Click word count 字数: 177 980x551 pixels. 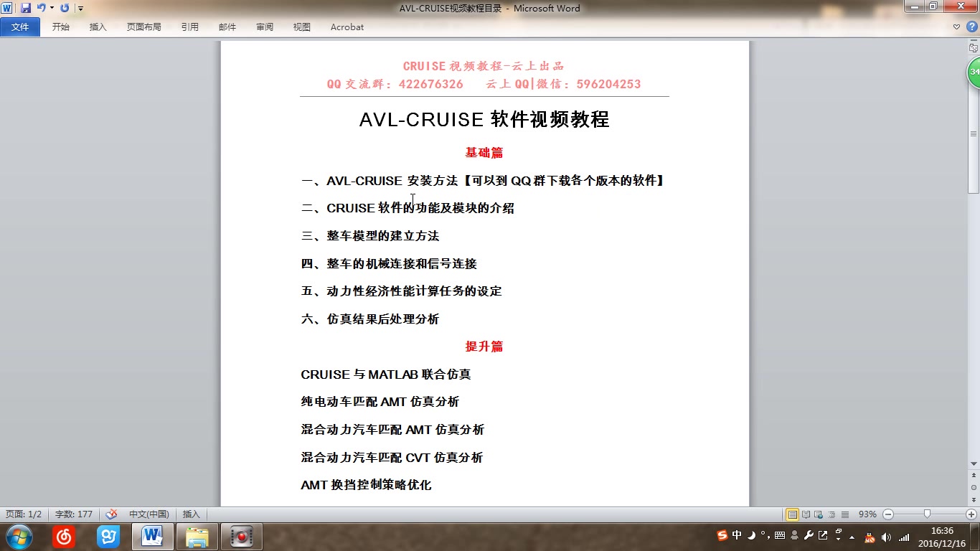[74, 514]
